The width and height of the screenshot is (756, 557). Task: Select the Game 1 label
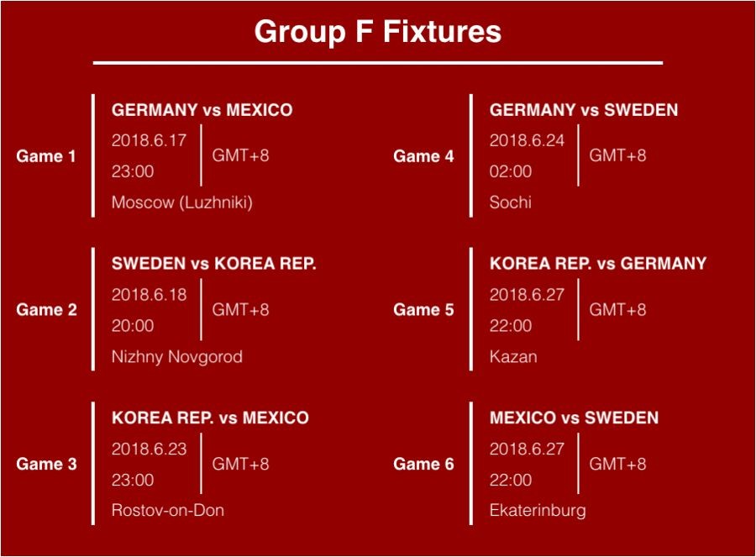tap(46, 156)
